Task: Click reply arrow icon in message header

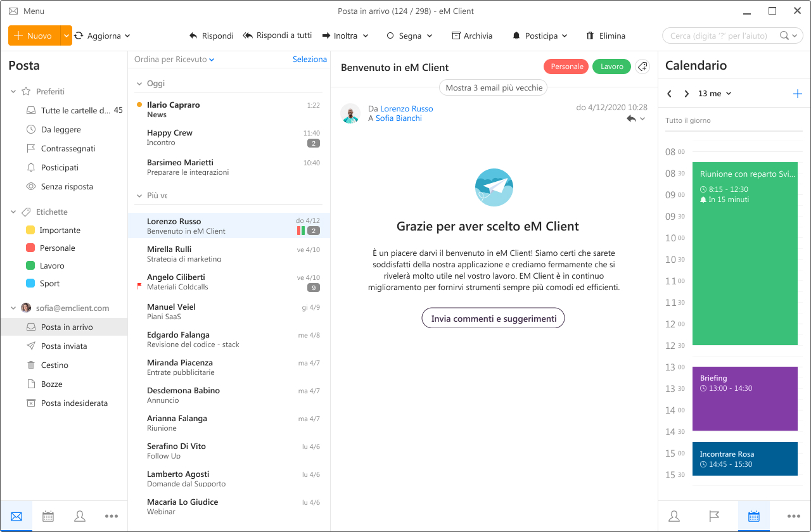Action: pyautogui.click(x=631, y=118)
